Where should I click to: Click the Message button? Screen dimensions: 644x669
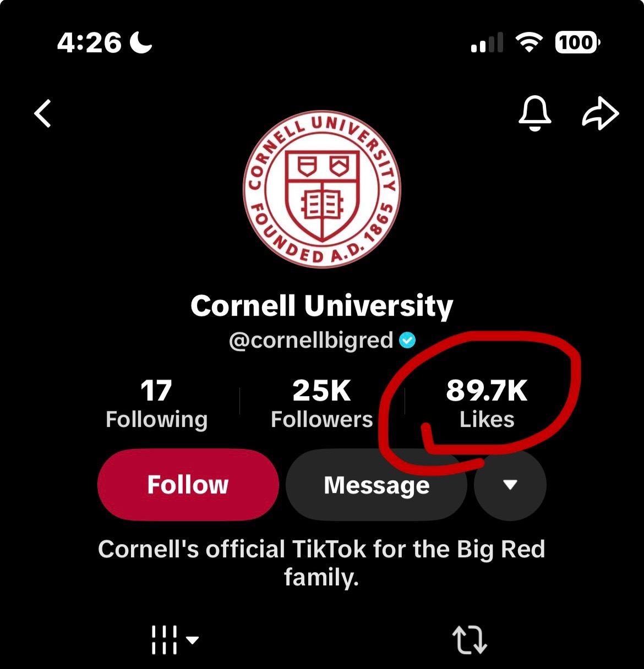point(376,485)
